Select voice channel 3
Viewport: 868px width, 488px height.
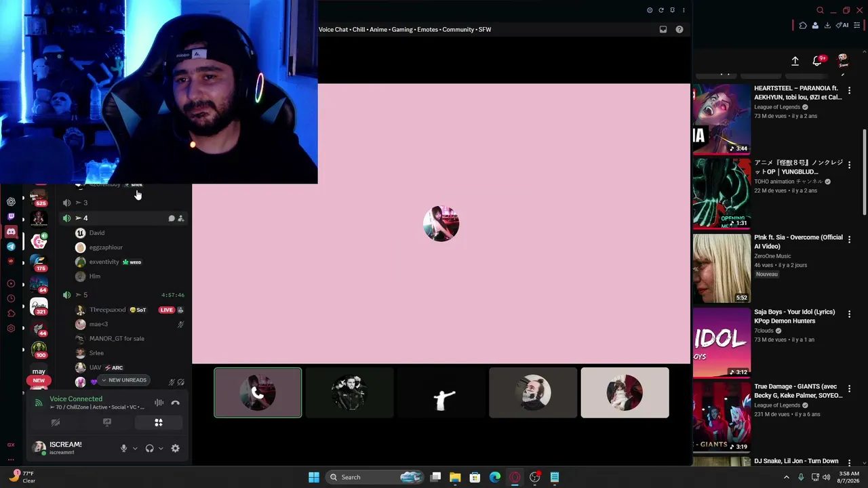point(122,203)
